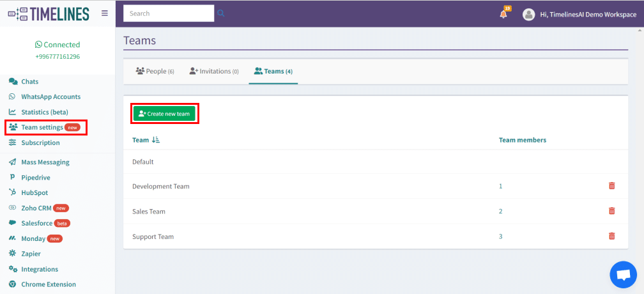This screenshot has width=644, height=294.
Task: Delete the Support Team with trash icon
Action: pos(611,236)
